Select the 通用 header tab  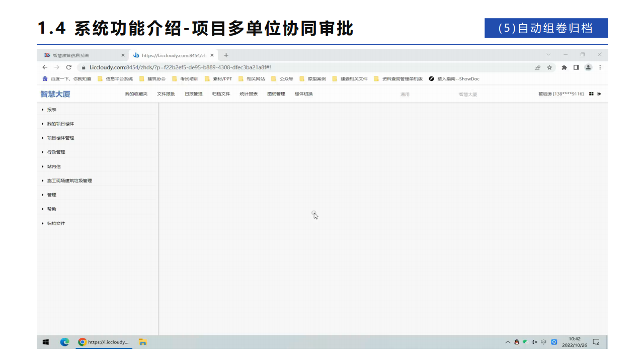coord(405,95)
